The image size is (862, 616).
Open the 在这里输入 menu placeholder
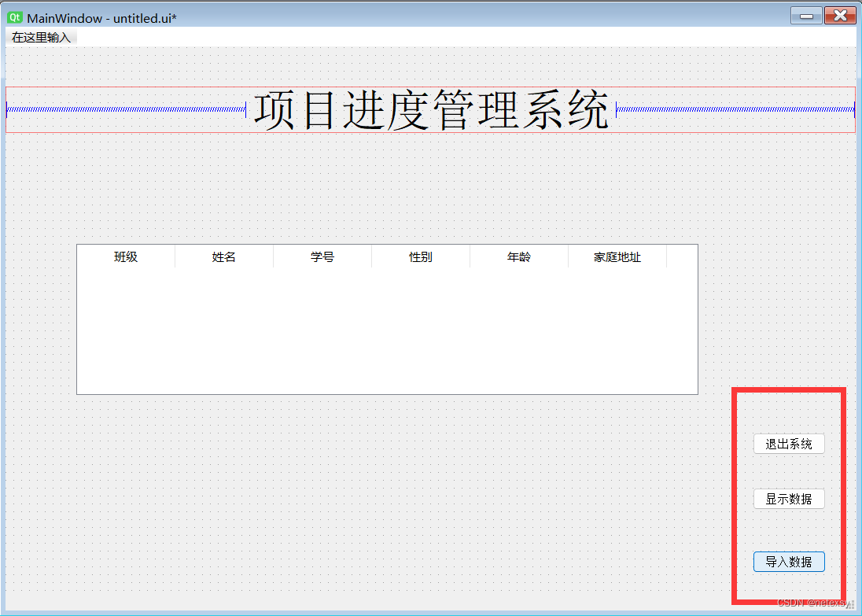tap(40, 36)
